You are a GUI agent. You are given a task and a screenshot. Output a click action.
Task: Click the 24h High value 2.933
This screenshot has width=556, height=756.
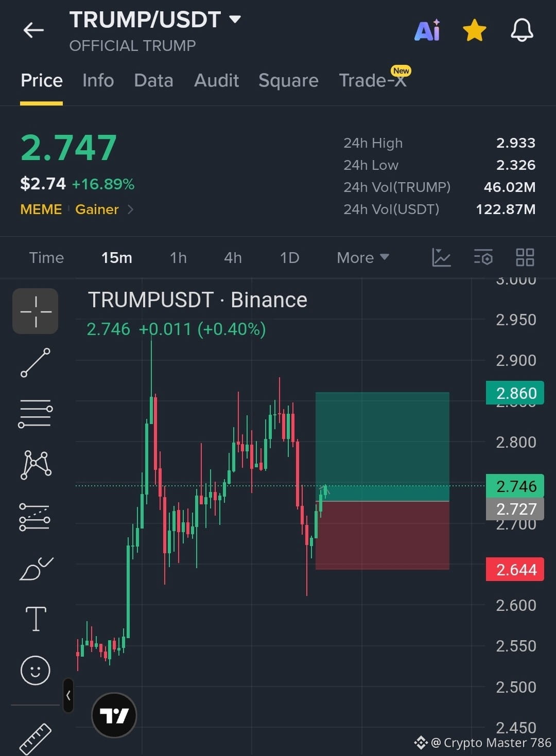pos(515,143)
